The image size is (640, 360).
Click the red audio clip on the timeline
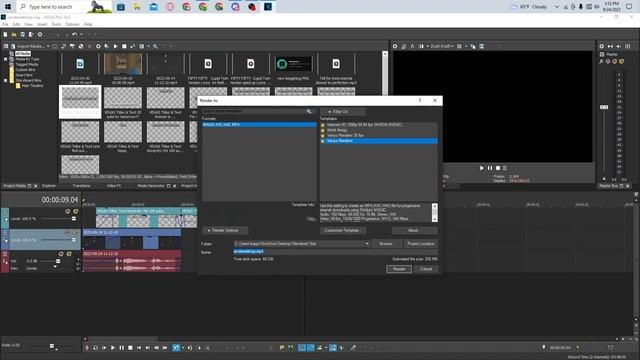(x=132, y=262)
